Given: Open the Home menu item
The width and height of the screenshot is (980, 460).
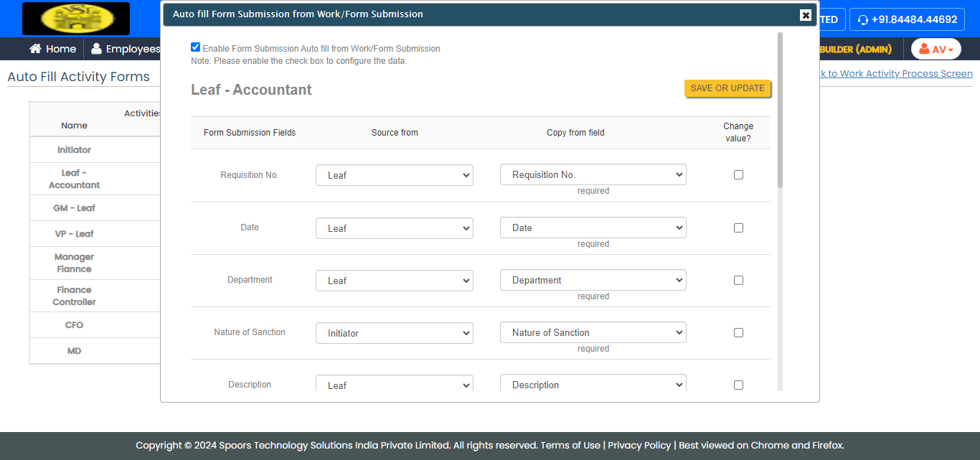Looking at the screenshot, I should pyautogui.click(x=61, y=49).
